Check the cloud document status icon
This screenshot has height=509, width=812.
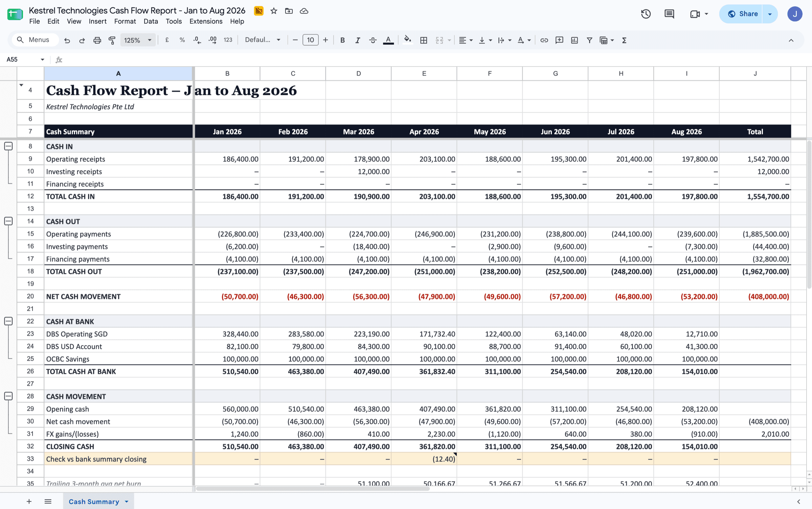coord(304,11)
